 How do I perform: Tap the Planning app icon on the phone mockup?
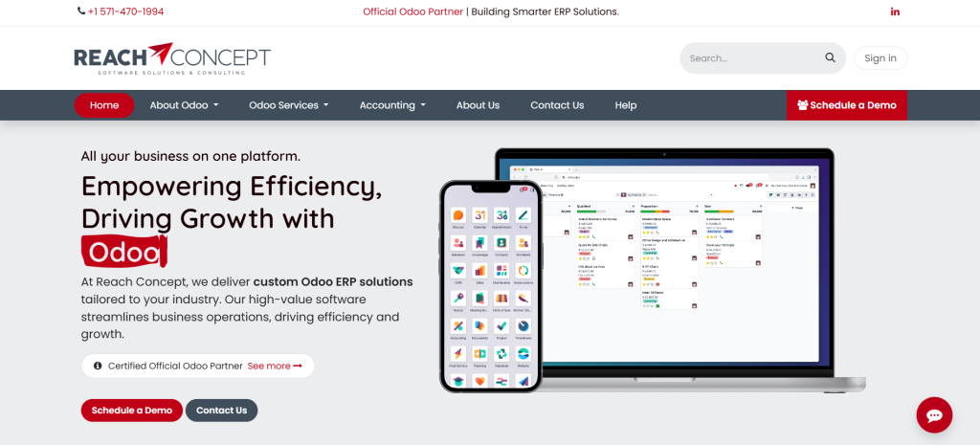(479, 354)
